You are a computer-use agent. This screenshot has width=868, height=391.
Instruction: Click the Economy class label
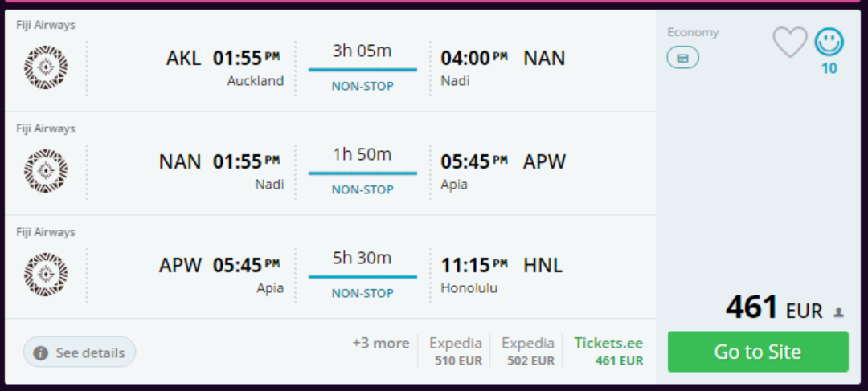(x=693, y=32)
